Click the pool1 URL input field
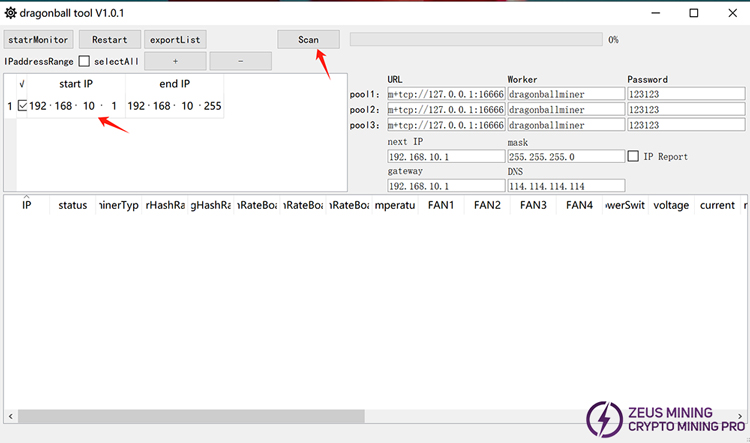Viewport: 750px width, 443px height. tap(445, 94)
